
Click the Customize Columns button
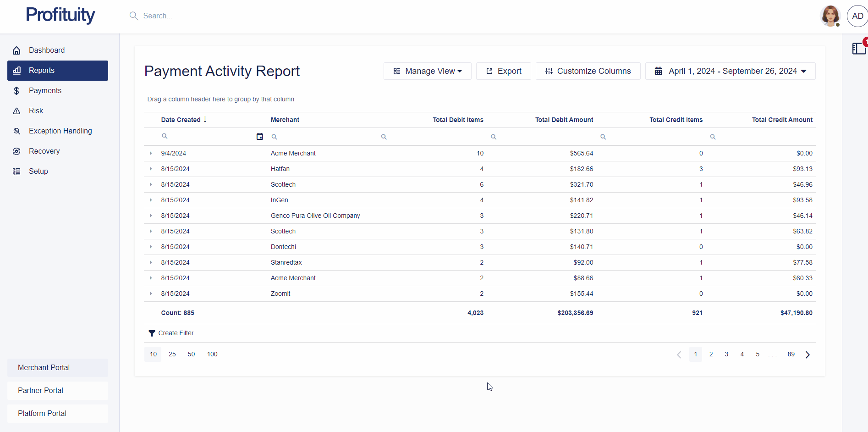coord(588,71)
